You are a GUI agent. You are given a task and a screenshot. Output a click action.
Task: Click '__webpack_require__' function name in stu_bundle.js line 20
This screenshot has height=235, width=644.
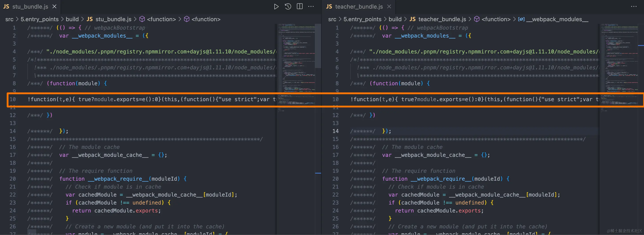(x=118, y=179)
